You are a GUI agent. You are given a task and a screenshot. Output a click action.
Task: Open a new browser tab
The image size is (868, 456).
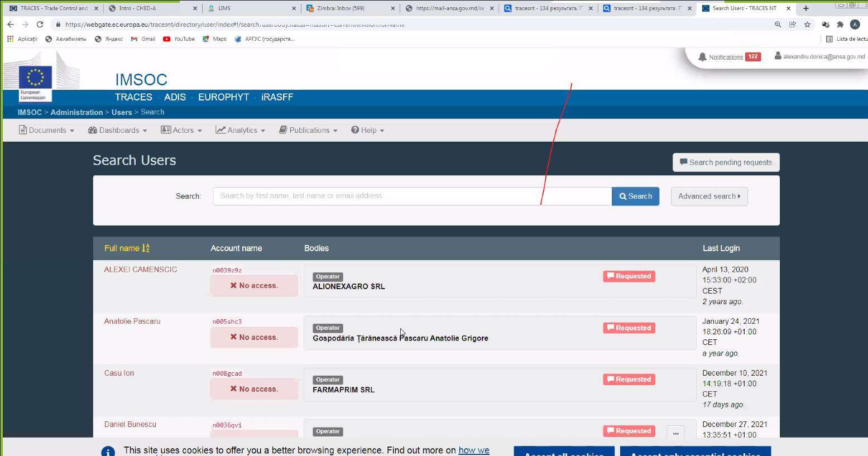tap(805, 8)
